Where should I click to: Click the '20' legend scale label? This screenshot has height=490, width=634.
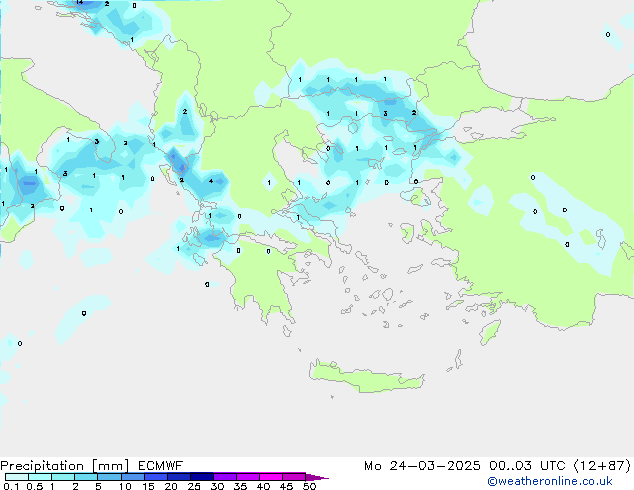click(x=171, y=486)
